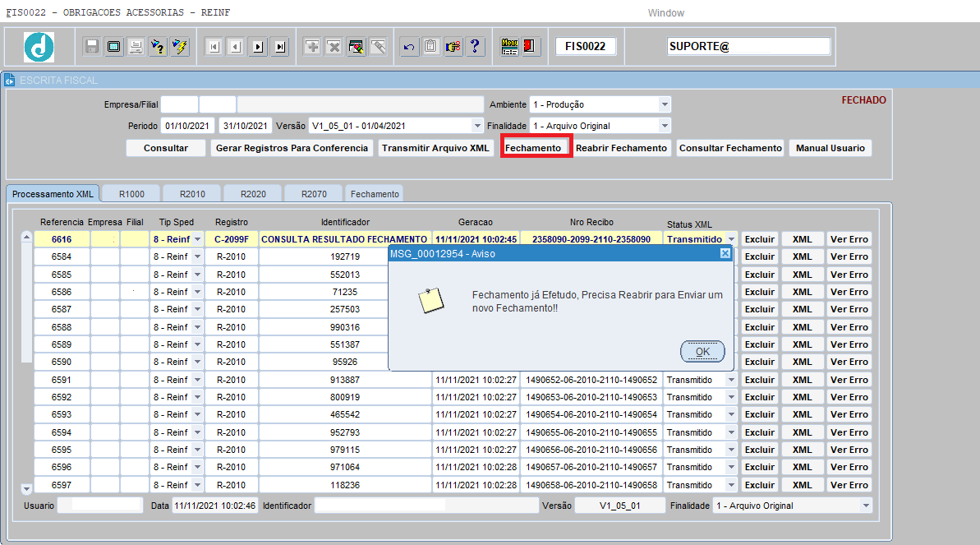Go to previous record arrow icon
This screenshot has height=545, width=980.
pos(236,46)
